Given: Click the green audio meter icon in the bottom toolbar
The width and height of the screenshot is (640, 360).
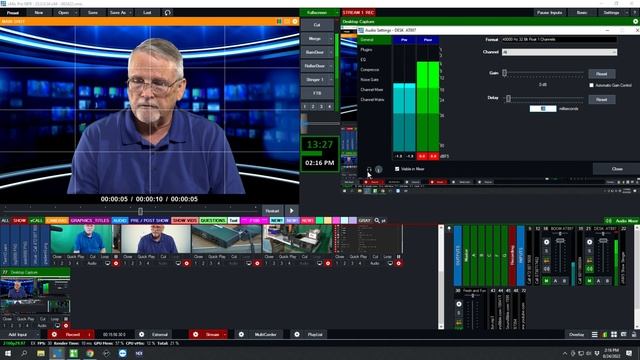Looking at the screenshot, I should tap(604, 334).
